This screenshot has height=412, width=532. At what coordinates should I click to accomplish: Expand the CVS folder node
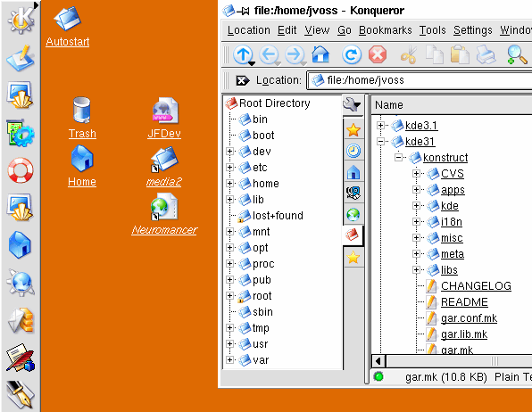point(417,174)
